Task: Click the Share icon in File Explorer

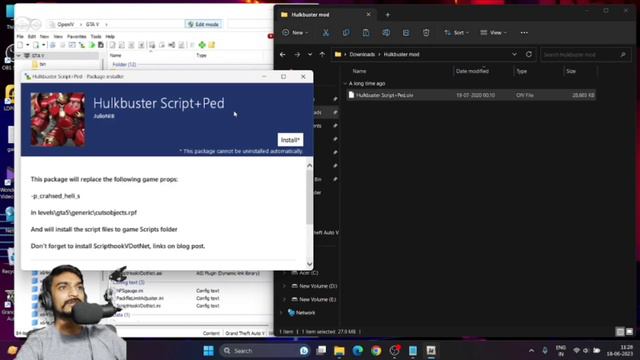Action: coord(406,33)
